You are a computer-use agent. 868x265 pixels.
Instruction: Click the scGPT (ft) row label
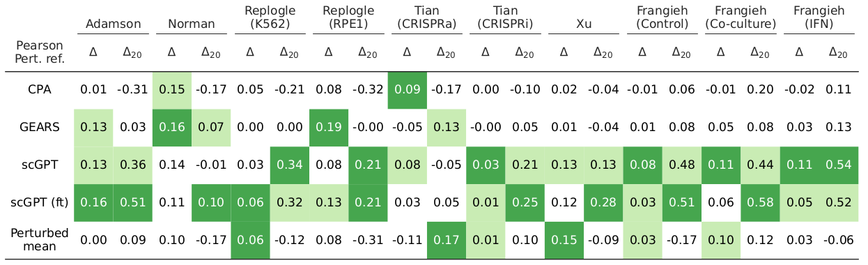39,202
